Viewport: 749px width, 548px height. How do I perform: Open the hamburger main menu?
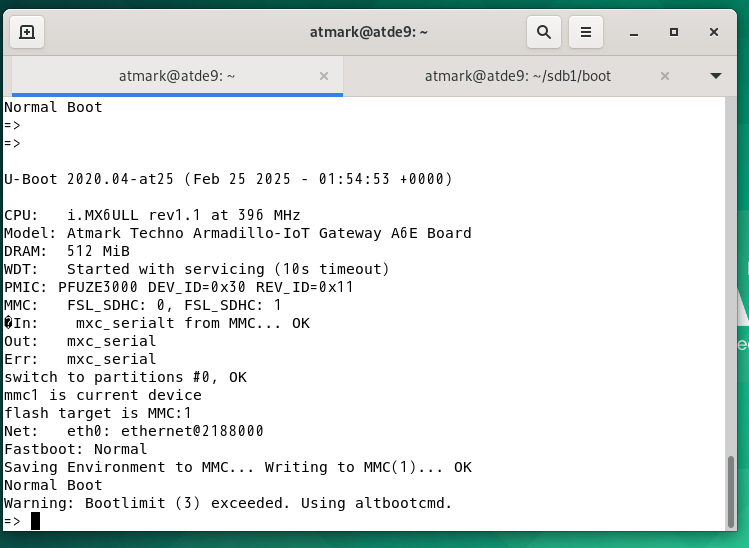pyautogui.click(x=586, y=32)
